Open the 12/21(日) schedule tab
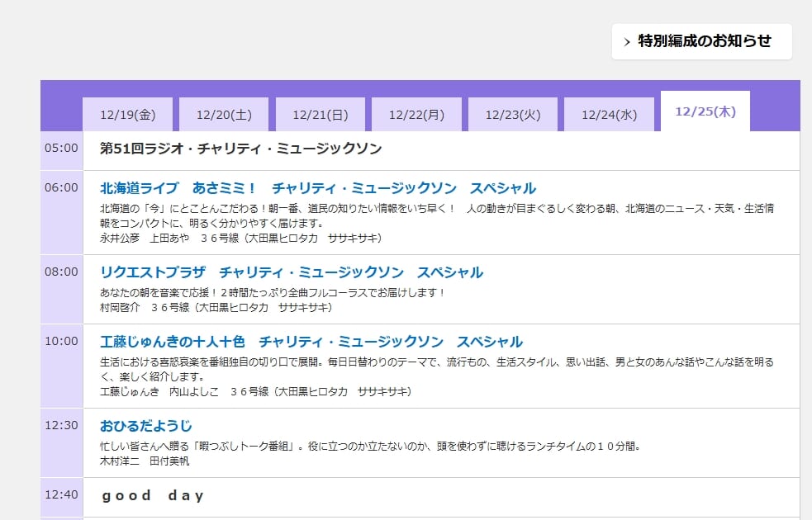The height and width of the screenshot is (520, 812). (x=320, y=114)
